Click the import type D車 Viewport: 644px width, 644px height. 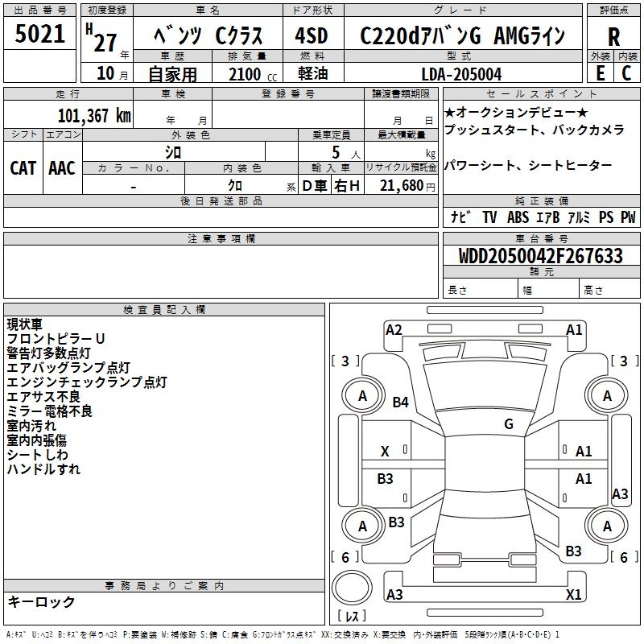tap(315, 186)
